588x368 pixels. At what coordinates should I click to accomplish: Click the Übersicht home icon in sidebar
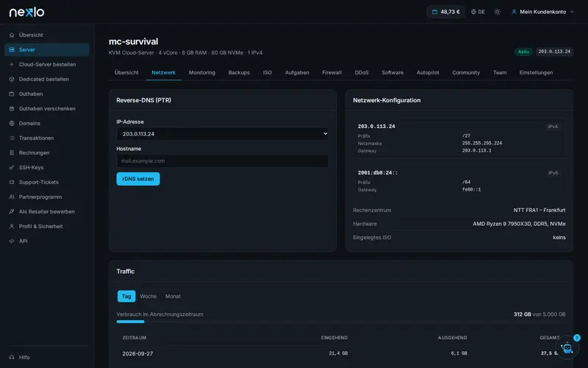[12, 35]
